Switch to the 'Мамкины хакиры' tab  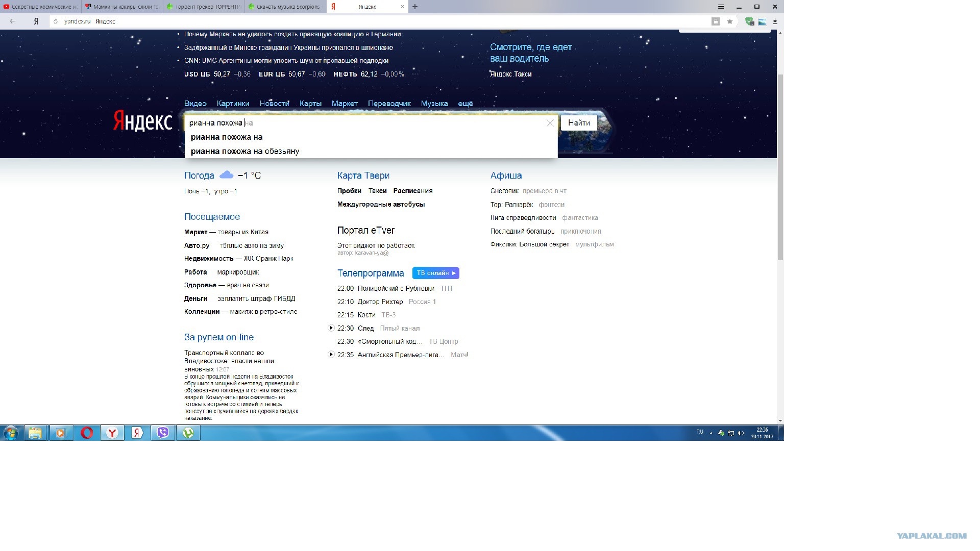click(122, 7)
